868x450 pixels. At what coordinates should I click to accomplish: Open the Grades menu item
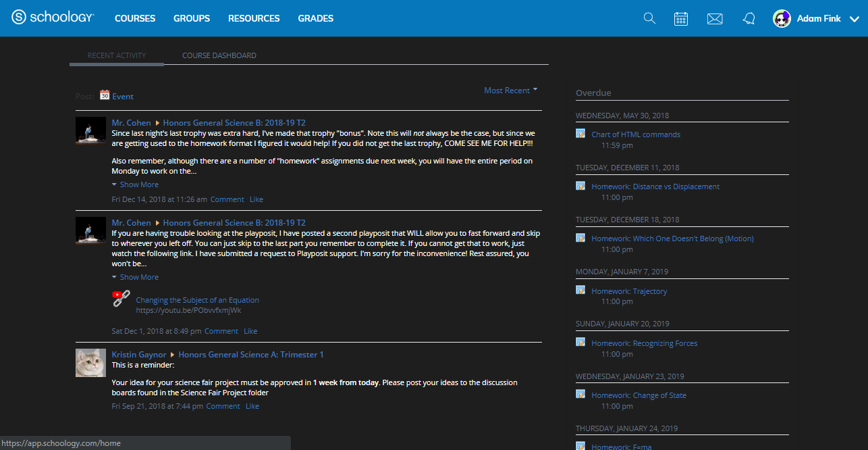tap(315, 18)
